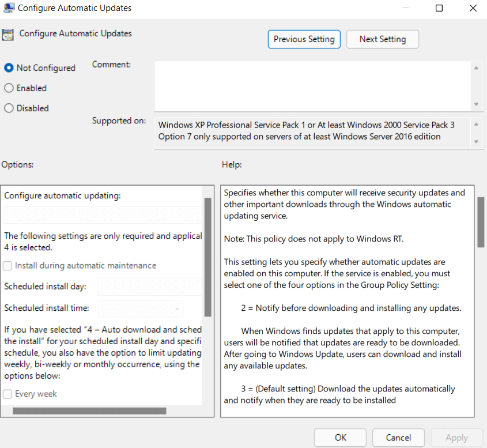Click the Supported on scroll up arrow
The image size is (487, 448).
(x=476, y=124)
